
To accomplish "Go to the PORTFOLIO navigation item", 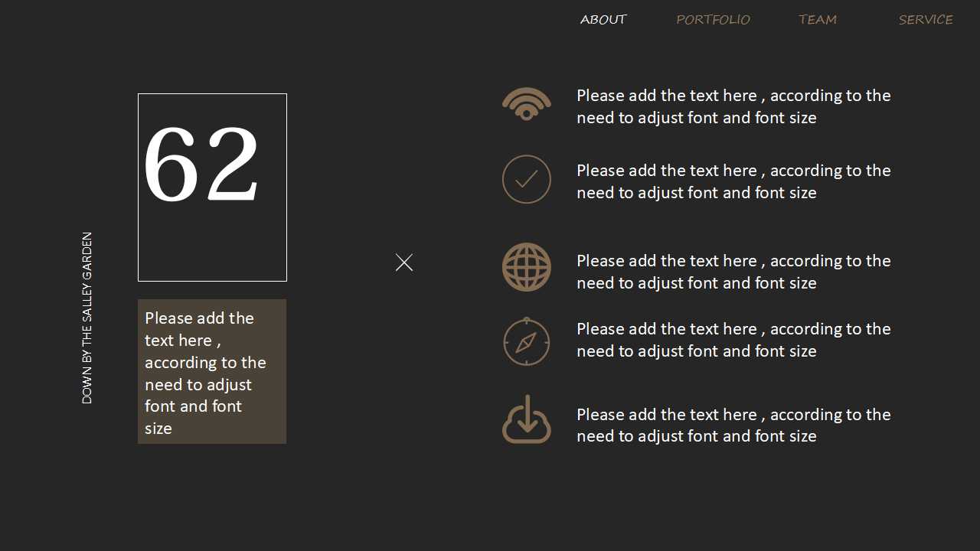I will (713, 20).
